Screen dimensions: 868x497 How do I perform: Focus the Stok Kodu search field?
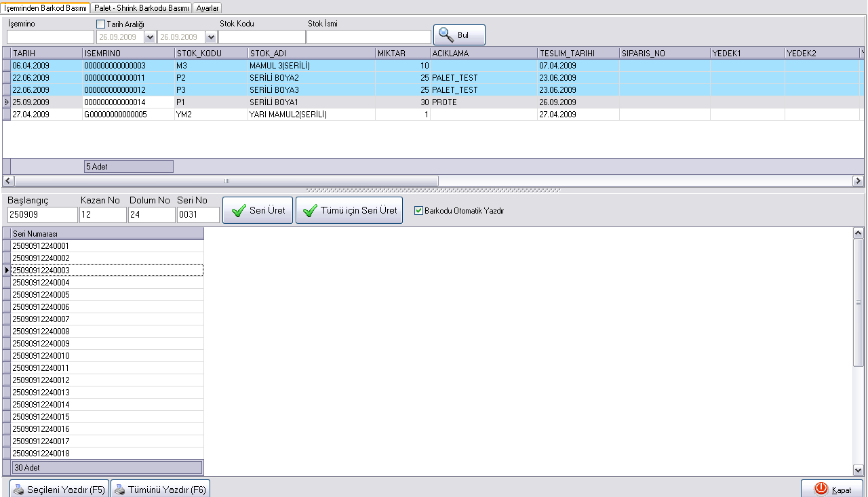(x=262, y=37)
